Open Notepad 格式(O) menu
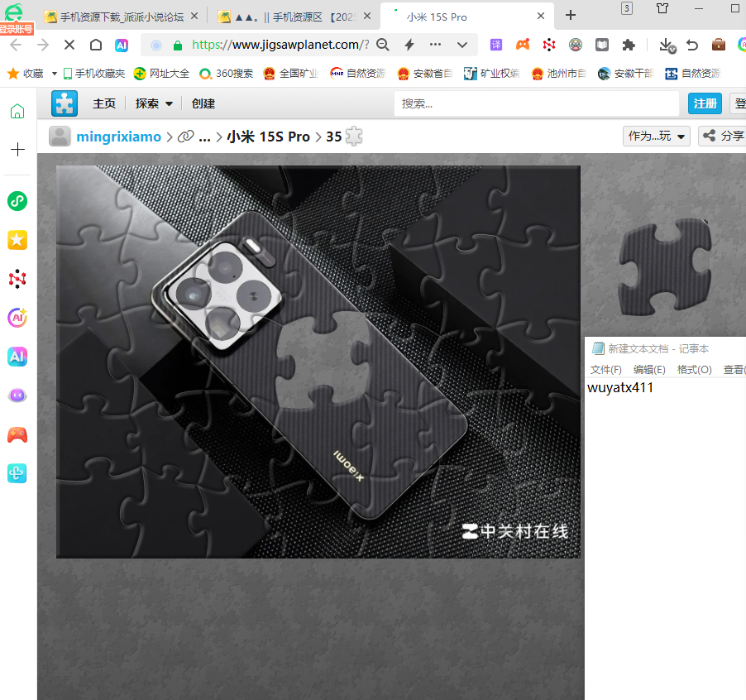This screenshot has height=700, width=746. (x=694, y=370)
